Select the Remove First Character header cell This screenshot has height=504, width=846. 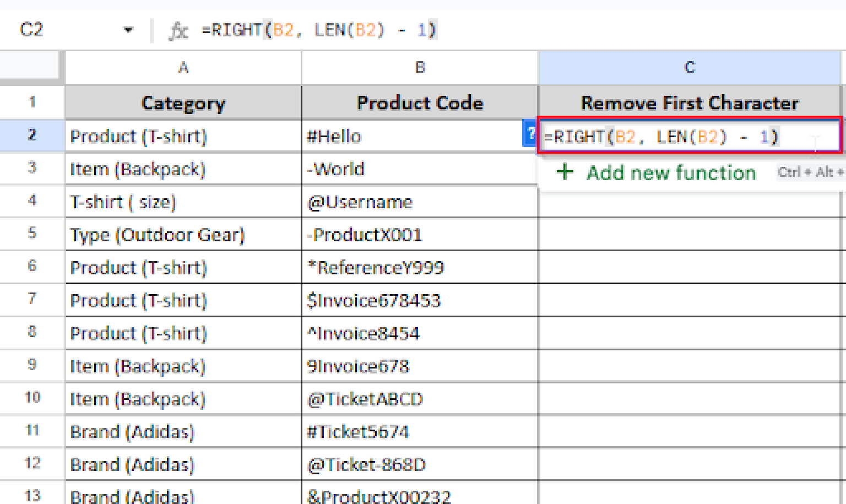pos(689,102)
